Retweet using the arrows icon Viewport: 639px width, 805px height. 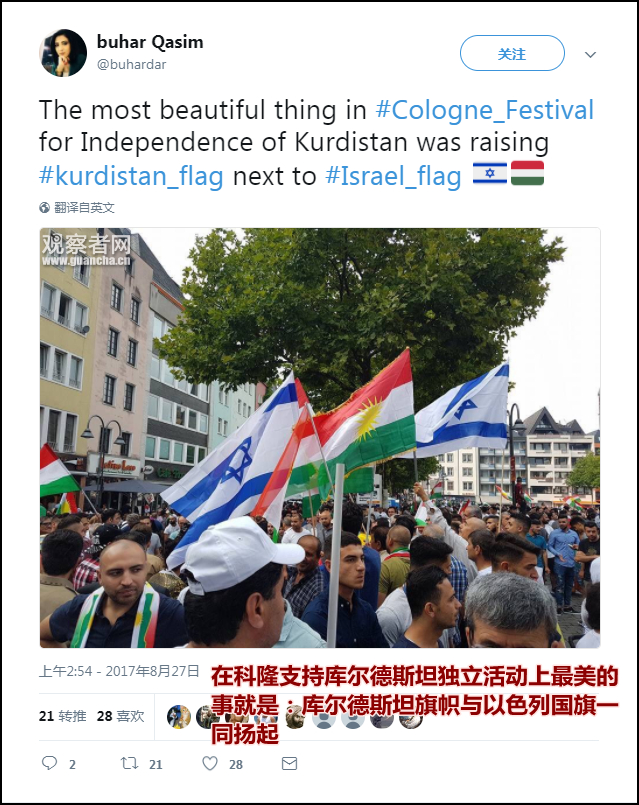coord(129,763)
